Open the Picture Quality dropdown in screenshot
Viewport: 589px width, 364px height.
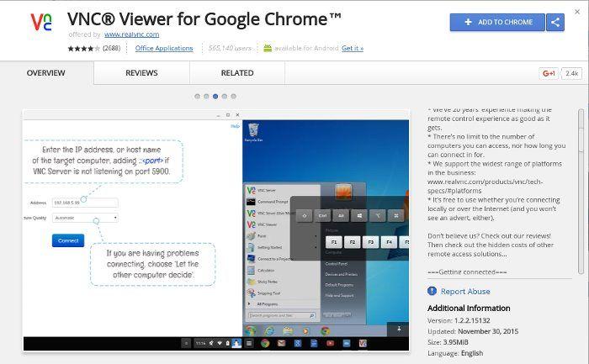coord(86,217)
